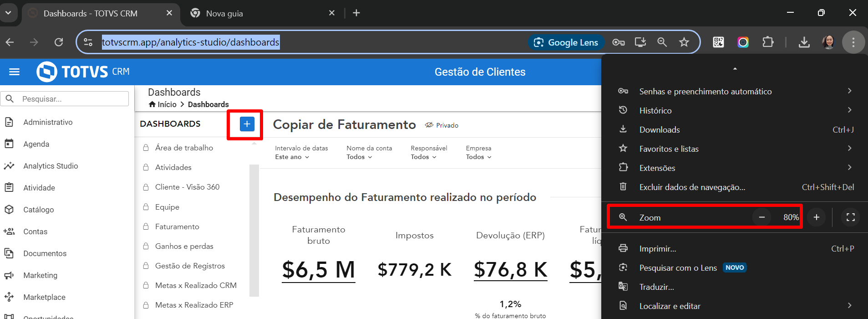
Task: Choose Imprimir... from Chrome menu
Action: point(735,248)
